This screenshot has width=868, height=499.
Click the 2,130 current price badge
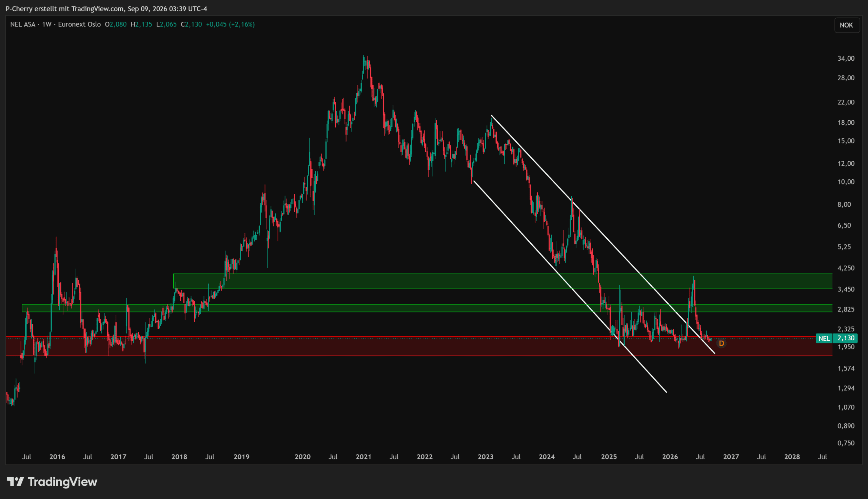(x=846, y=338)
